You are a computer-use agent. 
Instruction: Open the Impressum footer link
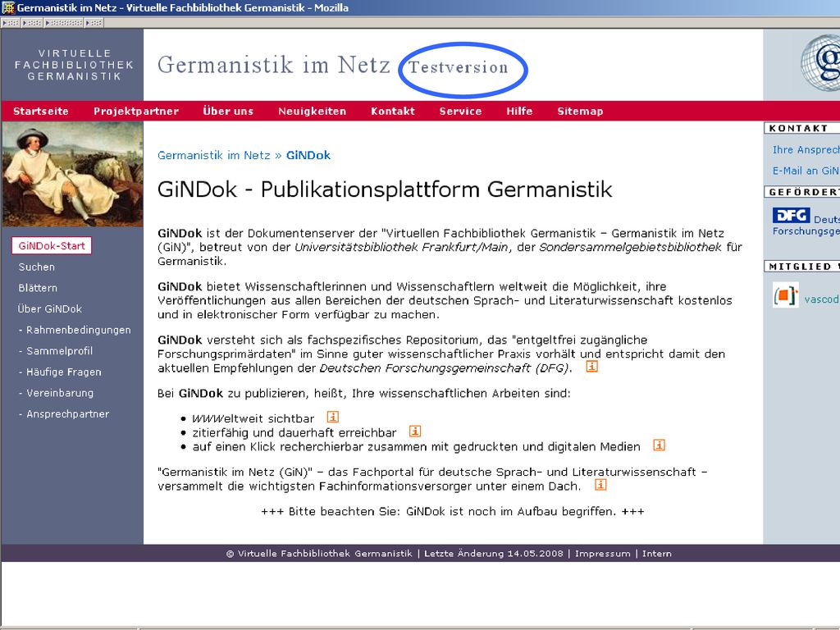[x=603, y=554]
